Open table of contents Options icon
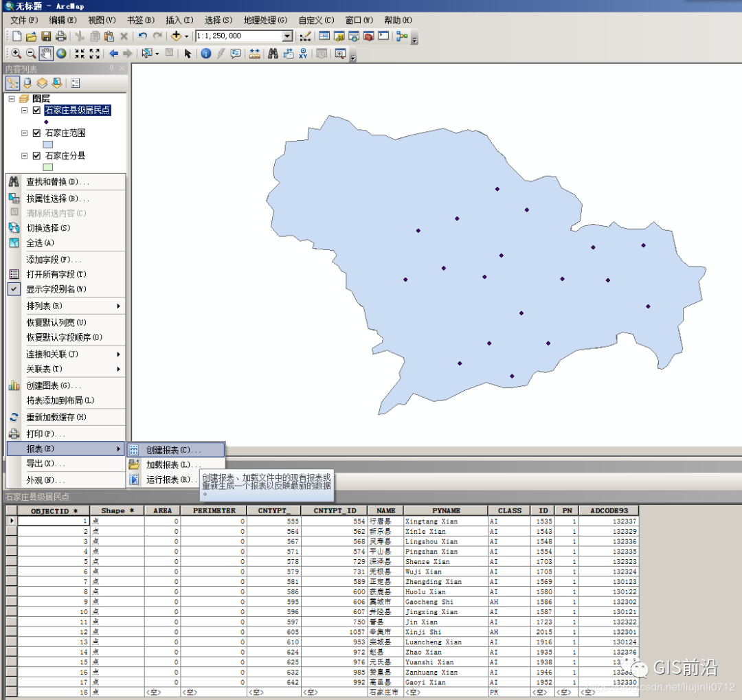The height and width of the screenshot is (700, 742). click(76, 83)
